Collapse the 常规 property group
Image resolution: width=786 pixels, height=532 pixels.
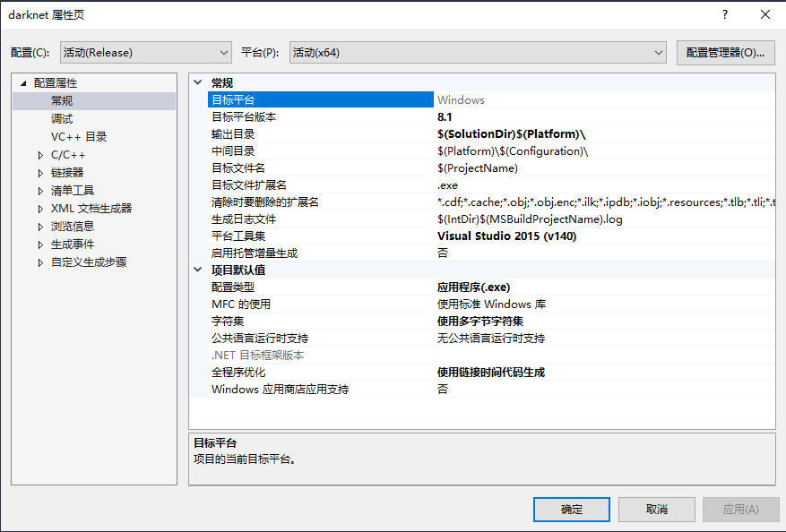(197, 82)
